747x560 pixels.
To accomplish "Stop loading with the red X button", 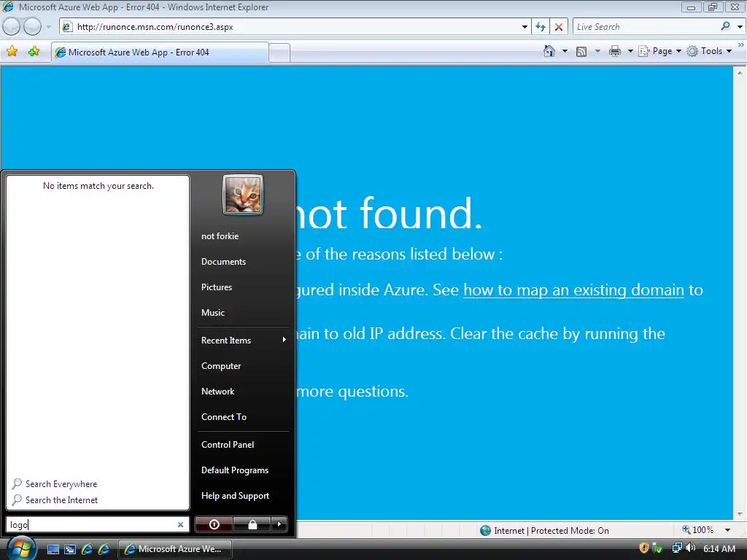I will coord(559,27).
